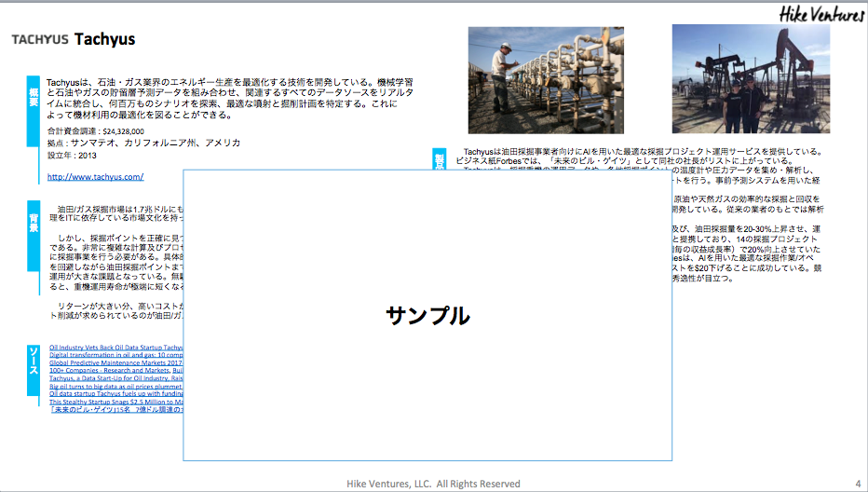Open 'Tachyus, a Data Start-Up for Oil Industry' link
Viewport: 868px width, 492px height.
[x=116, y=378]
